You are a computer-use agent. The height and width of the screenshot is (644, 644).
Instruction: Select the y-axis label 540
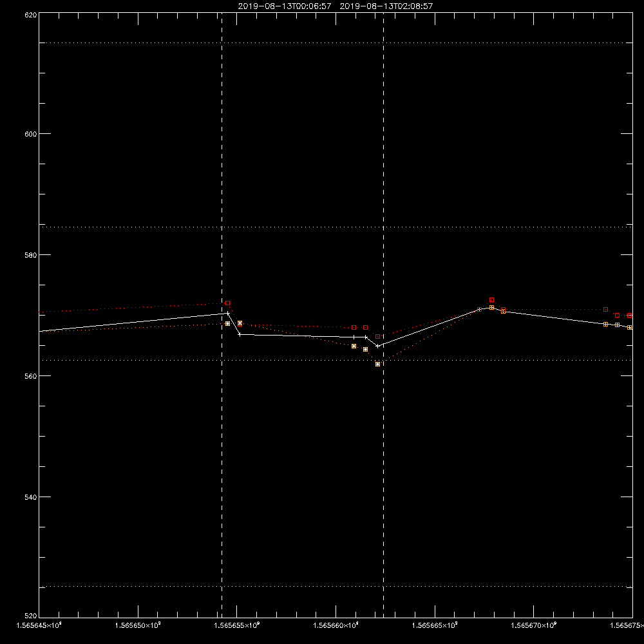coord(31,497)
